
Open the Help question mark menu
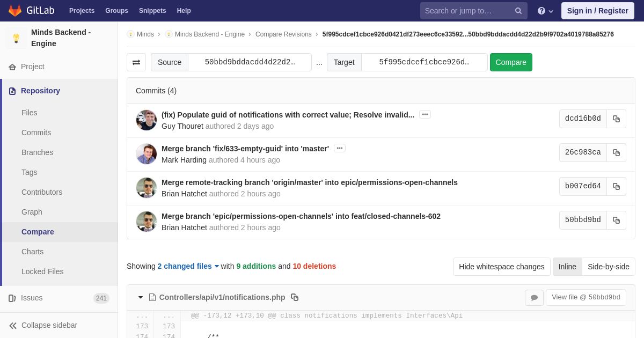[545, 11]
